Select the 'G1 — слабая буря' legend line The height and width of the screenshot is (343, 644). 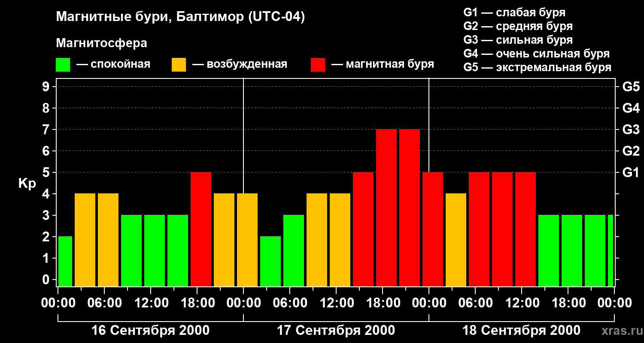[514, 12]
